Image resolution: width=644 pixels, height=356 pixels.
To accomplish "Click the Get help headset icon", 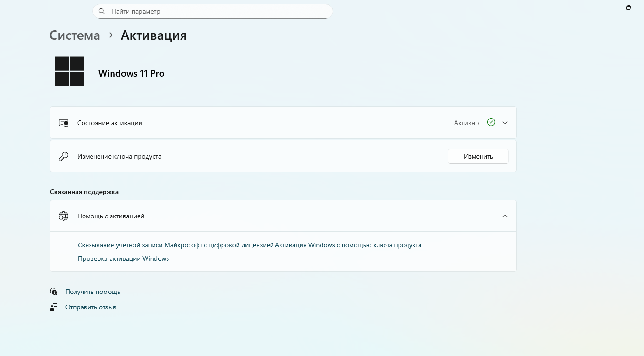I will coord(54,292).
